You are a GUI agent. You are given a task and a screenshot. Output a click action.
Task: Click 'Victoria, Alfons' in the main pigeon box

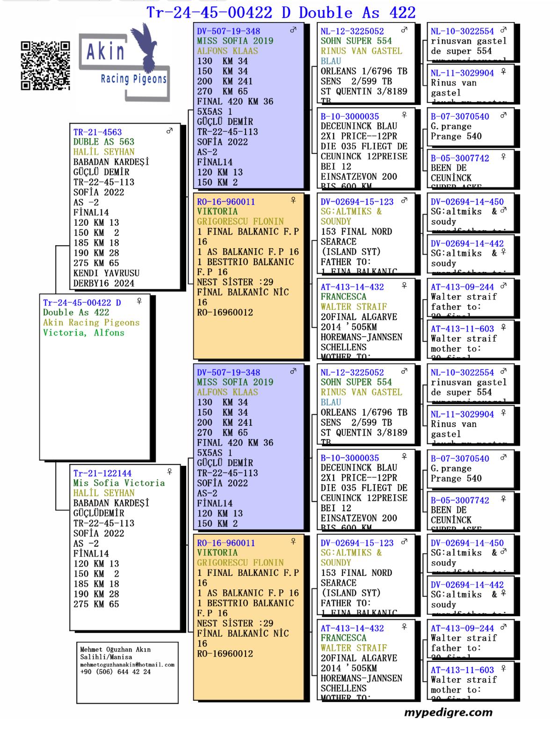click(84, 333)
